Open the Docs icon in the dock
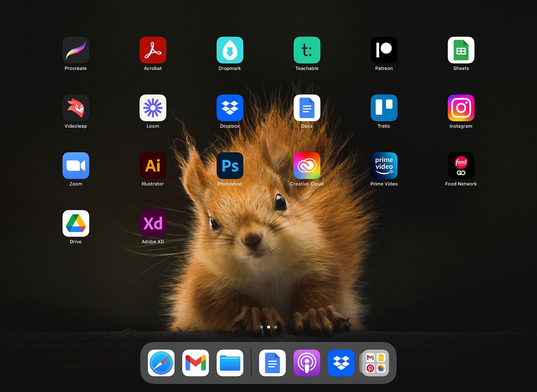The width and height of the screenshot is (537, 392). (x=273, y=363)
